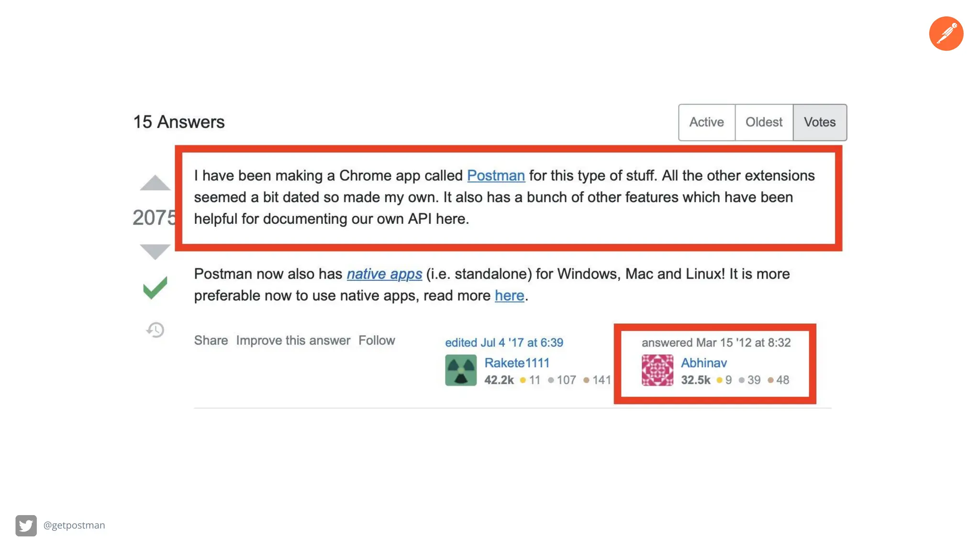Open Rakete1111's user profile name
Image resolution: width=980 pixels, height=551 pixels.
517,363
